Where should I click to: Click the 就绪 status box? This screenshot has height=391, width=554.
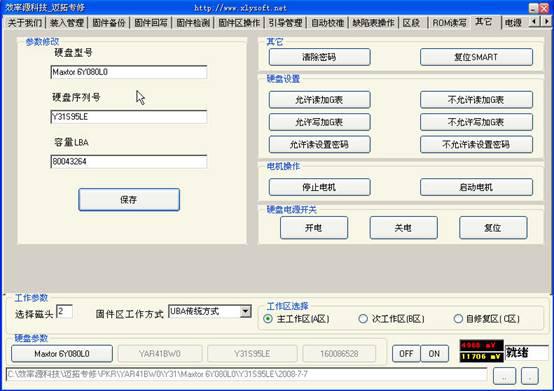[527, 353]
